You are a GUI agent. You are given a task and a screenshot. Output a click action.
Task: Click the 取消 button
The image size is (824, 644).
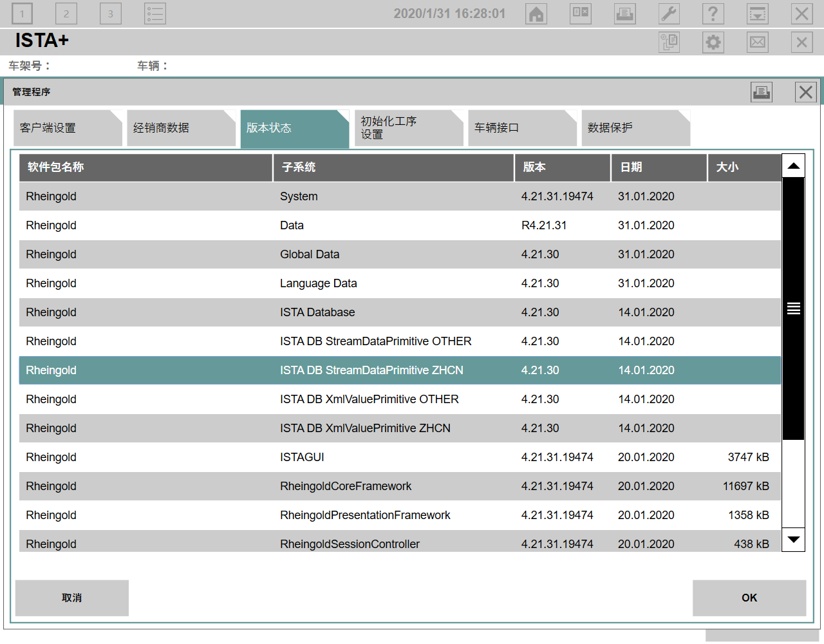(72, 598)
